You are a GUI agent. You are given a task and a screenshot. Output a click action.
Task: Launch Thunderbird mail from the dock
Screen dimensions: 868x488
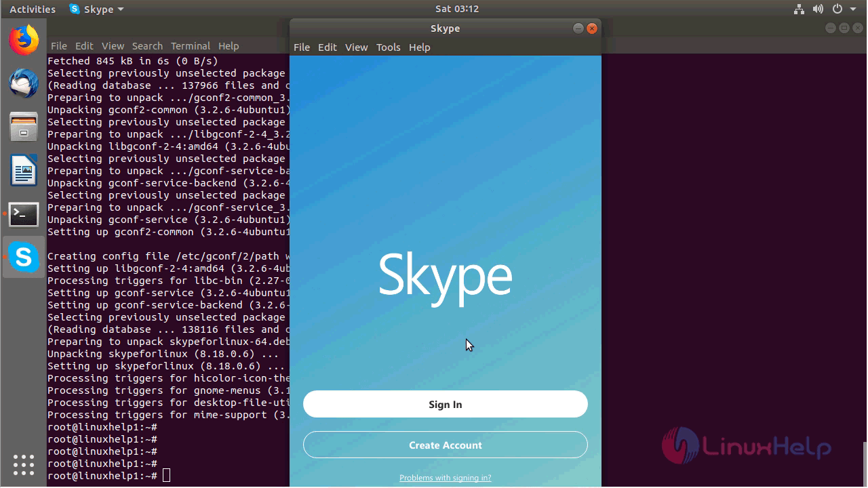tap(24, 83)
